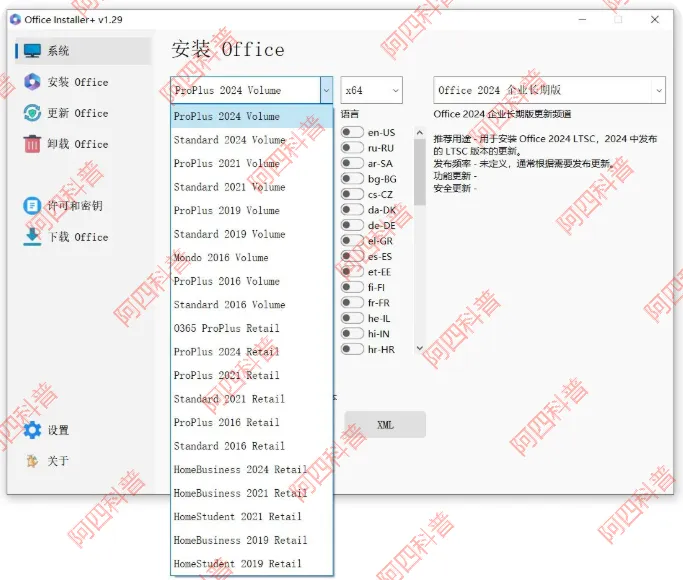
Task: Enable the de-DE language switch
Action: [x=352, y=225]
